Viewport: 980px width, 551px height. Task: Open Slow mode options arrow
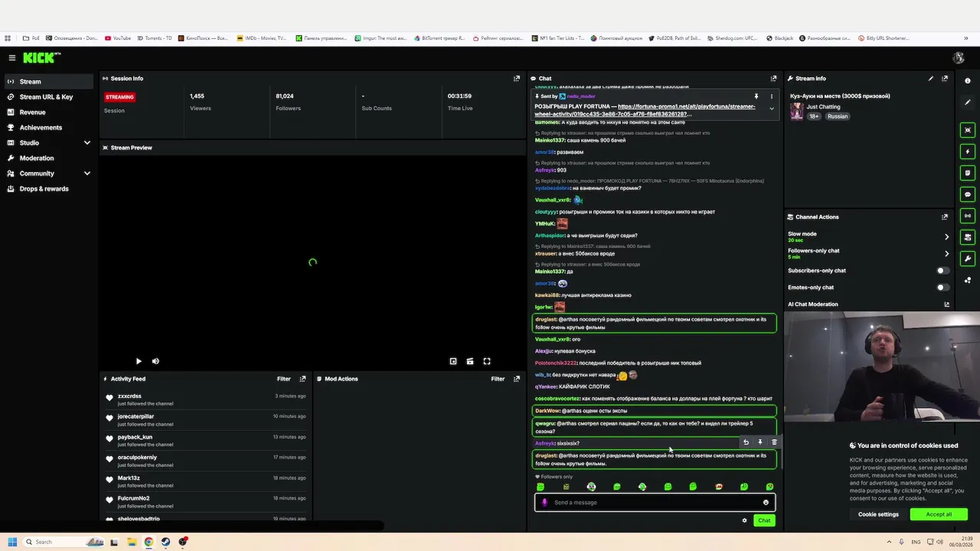click(x=946, y=236)
